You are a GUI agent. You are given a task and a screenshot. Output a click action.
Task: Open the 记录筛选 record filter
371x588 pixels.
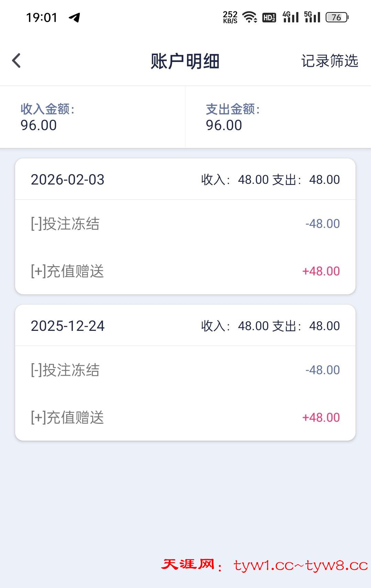[329, 61]
